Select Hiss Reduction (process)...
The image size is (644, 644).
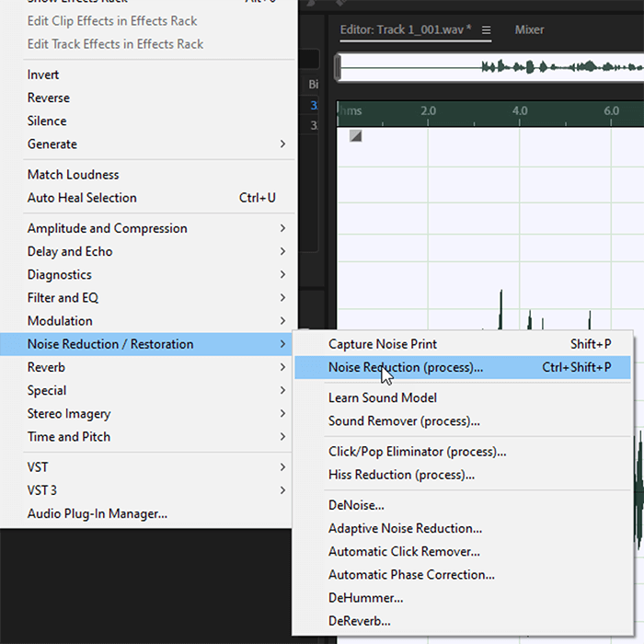(x=401, y=475)
